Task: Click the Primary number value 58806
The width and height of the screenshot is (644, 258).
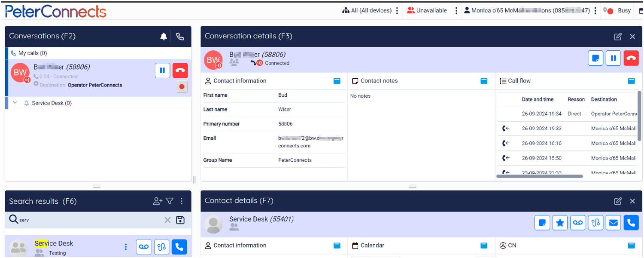Action: pyautogui.click(x=286, y=124)
